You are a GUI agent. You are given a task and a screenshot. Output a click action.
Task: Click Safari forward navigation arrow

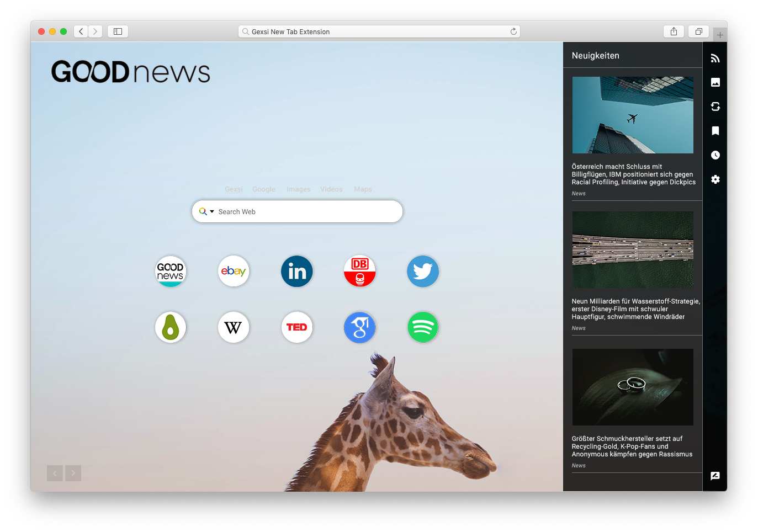coord(96,31)
